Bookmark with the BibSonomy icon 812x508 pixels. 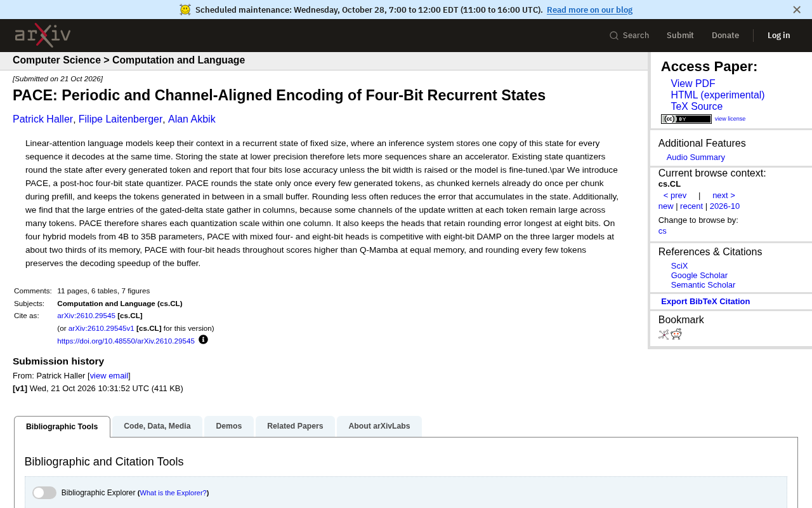[664, 335]
